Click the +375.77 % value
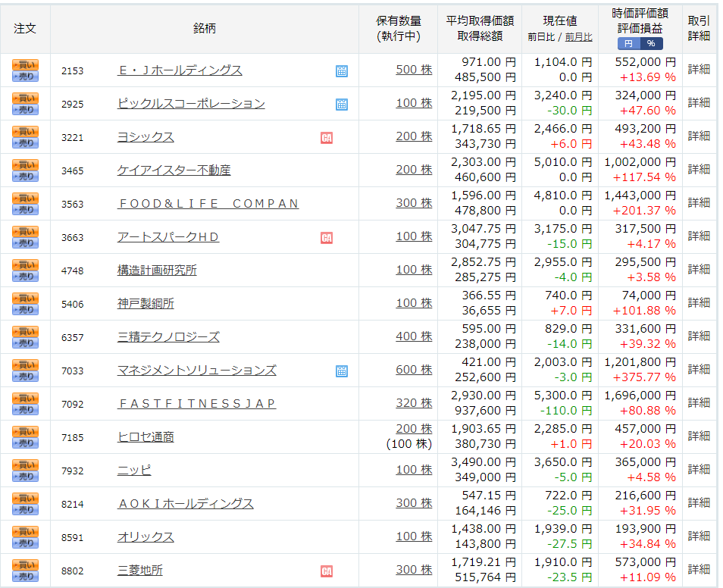This screenshot has width=723, height=588. (x=644, y=377)
